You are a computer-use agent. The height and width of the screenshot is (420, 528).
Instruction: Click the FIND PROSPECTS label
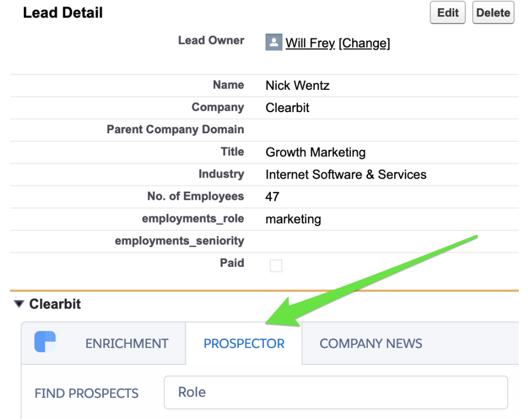[86, 393]
